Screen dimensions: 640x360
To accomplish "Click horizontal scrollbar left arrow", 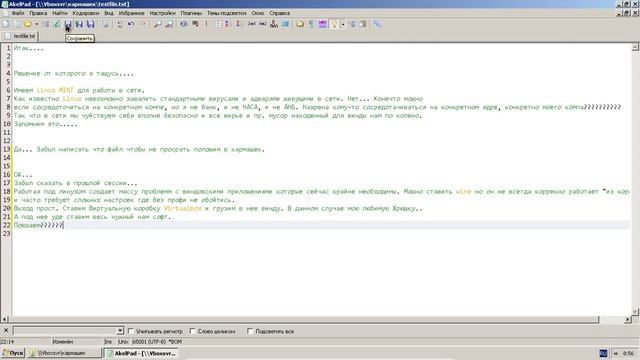I will pyautogui.click(x=5, y=320).
